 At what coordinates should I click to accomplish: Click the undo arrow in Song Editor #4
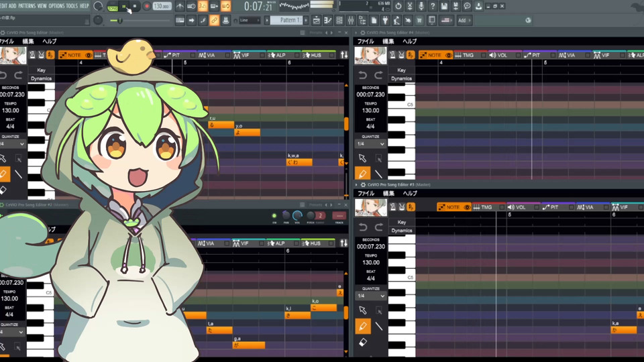coord(363,75)
